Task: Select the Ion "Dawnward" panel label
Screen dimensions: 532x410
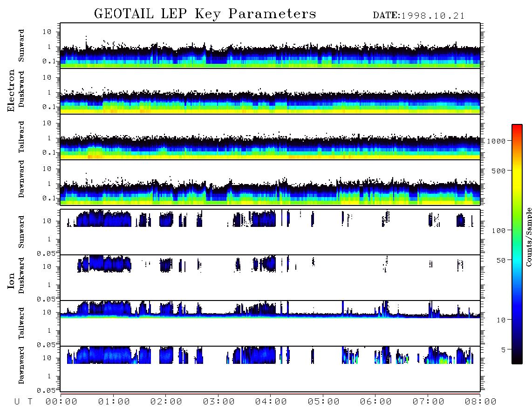Action: click(21, 365)
